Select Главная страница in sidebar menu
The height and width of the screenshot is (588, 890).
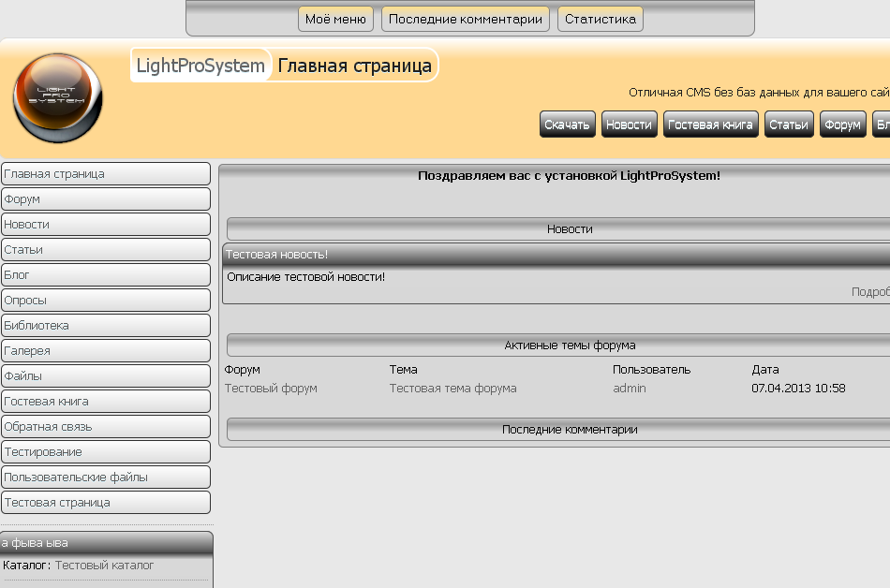(x=106, y=174)
